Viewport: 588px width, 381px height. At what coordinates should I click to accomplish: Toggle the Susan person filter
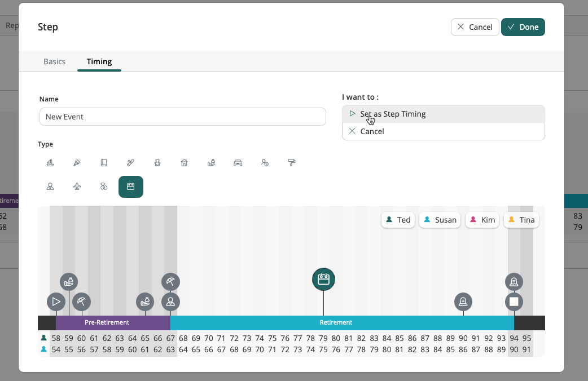tap(440, 220)
